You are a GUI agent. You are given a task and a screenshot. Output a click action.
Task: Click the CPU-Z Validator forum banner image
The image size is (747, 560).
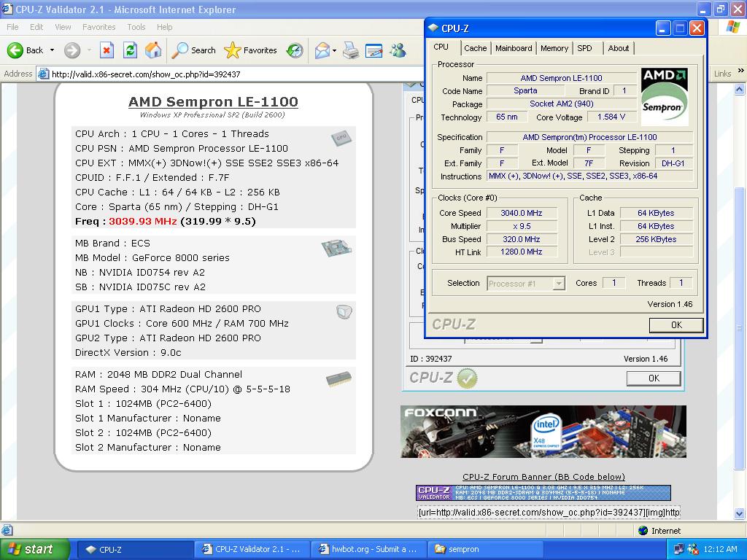543,492
